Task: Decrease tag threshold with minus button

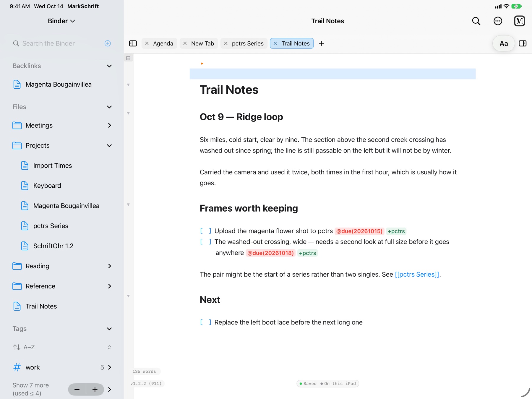Action: [x=77, y=390]
